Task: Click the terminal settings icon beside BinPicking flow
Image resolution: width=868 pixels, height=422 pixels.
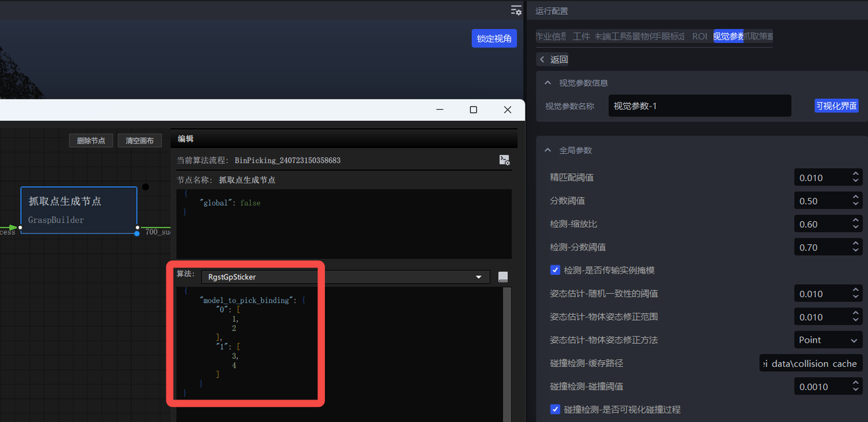Action: (504, 160)
